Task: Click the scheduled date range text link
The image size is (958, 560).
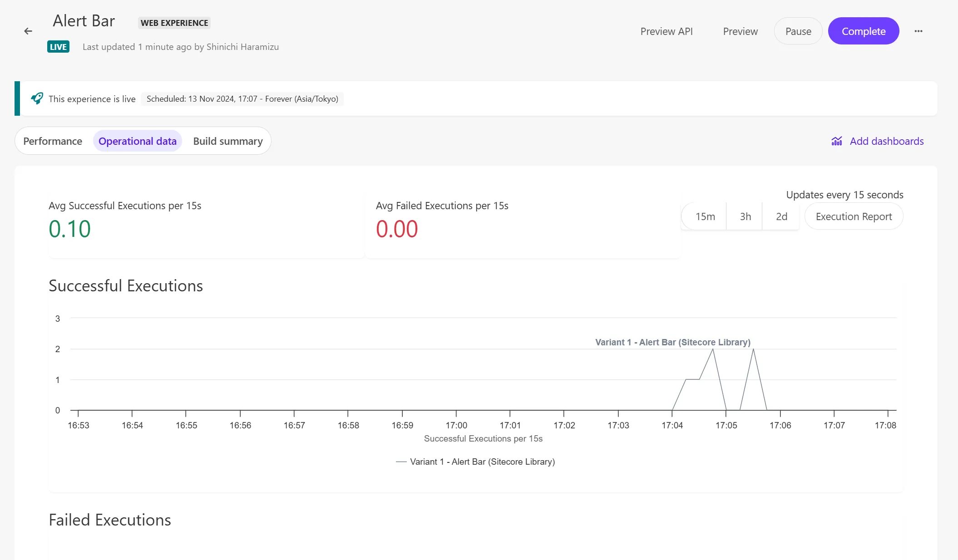Action: pyautogui.click(x=242, y=98)
